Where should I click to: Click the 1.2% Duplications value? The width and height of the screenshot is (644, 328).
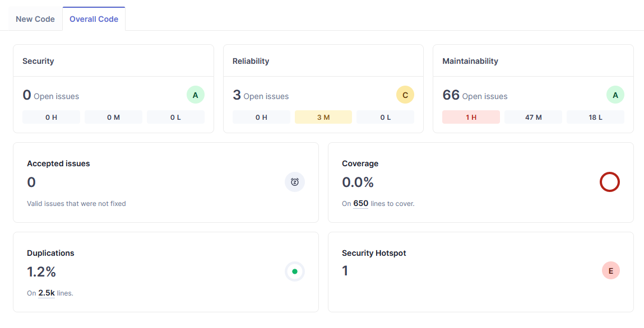point(41,272)
